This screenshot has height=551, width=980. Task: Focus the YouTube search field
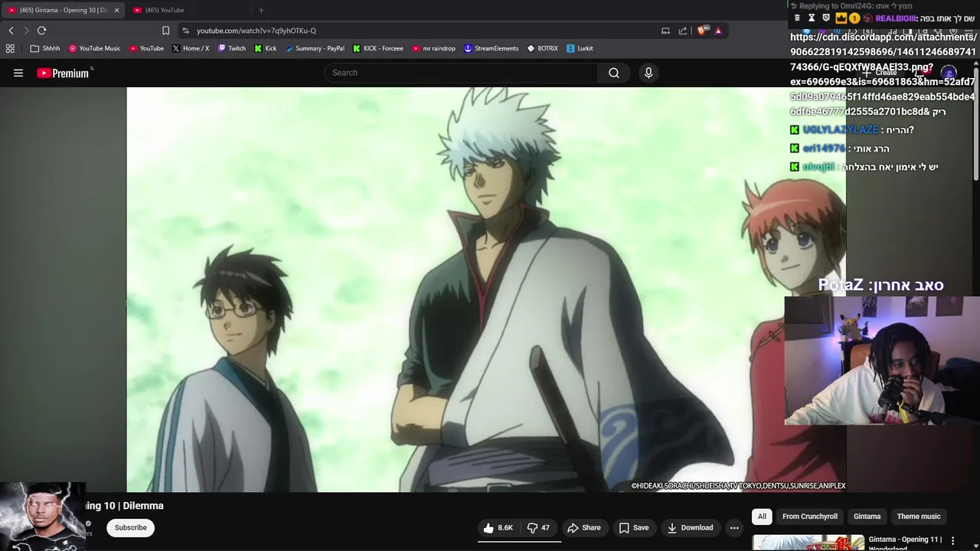pos(462,73)
